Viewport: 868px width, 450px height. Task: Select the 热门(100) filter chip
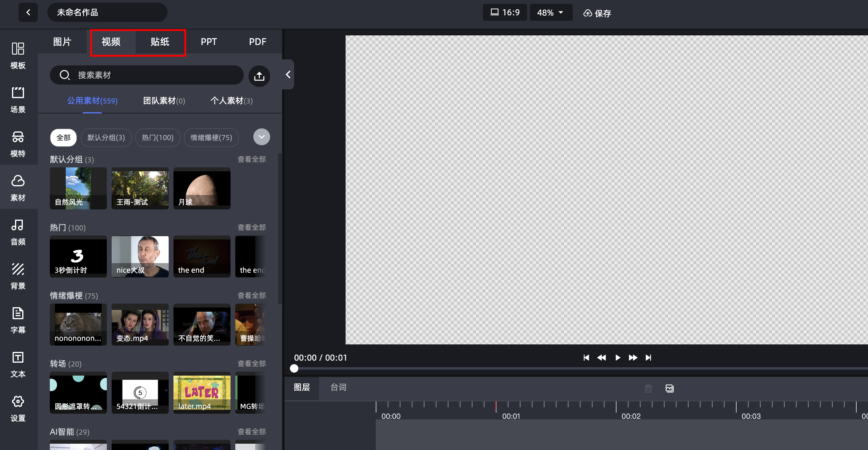point(158,137)
